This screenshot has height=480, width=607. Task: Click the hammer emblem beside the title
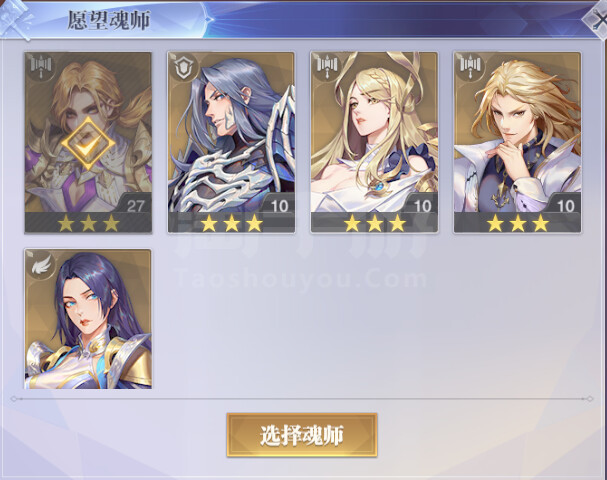[x=17, y=19]
